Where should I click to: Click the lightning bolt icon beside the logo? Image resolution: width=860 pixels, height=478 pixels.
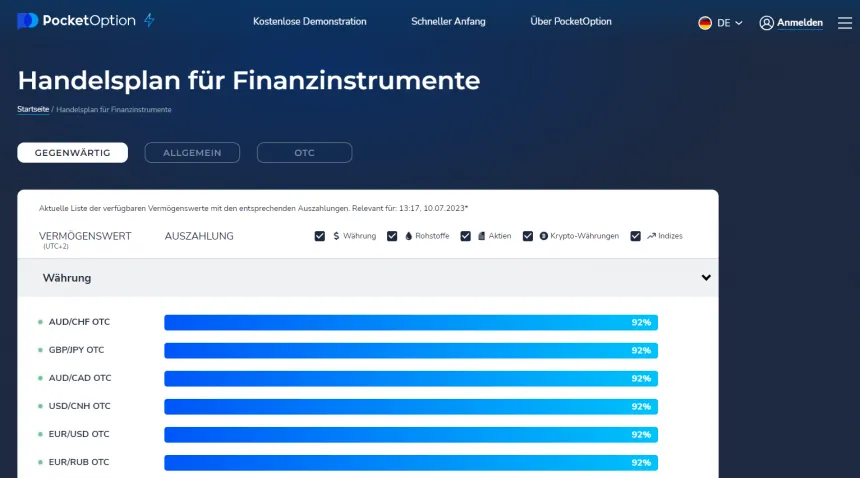pyautogui.click(x=149, y=21)
